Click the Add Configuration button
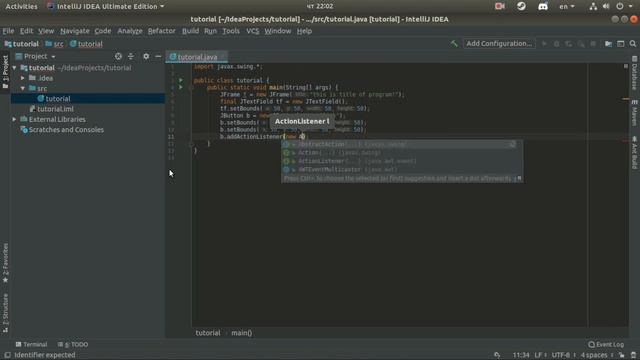 (x=499, y=44)
